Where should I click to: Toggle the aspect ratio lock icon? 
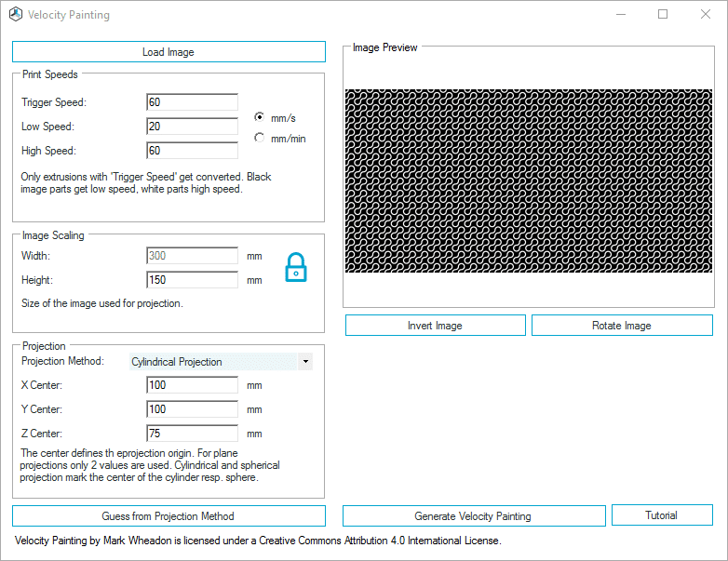(x=296, y=267)
